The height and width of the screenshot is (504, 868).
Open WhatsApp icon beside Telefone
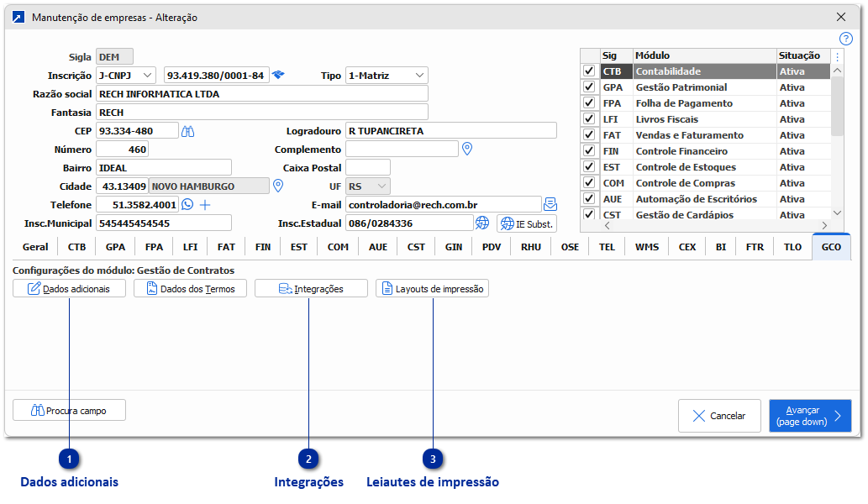(187, 204)
